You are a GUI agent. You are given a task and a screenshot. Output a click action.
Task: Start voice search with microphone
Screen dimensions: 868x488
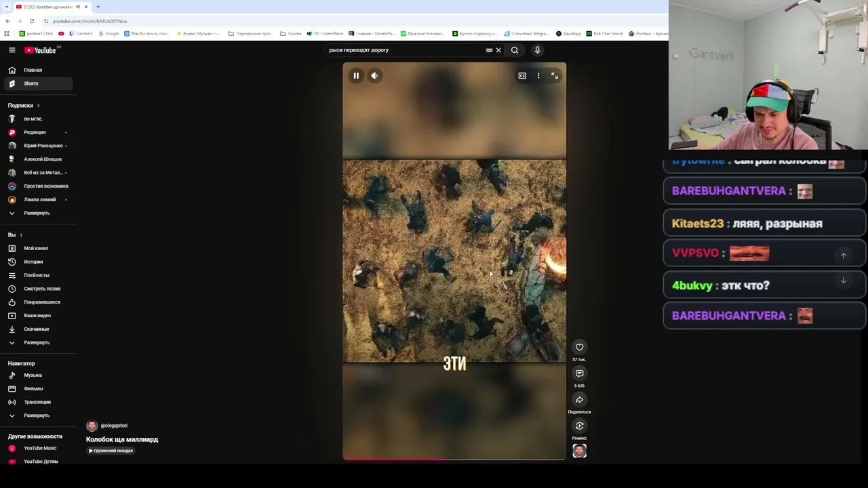click(x=537, y=50)
